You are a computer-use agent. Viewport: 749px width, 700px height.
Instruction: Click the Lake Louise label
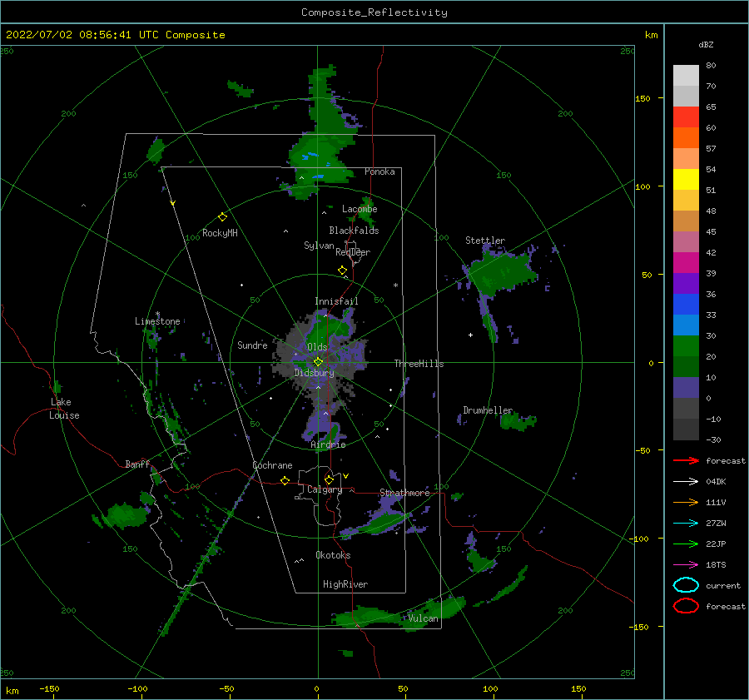pos(64,409)
